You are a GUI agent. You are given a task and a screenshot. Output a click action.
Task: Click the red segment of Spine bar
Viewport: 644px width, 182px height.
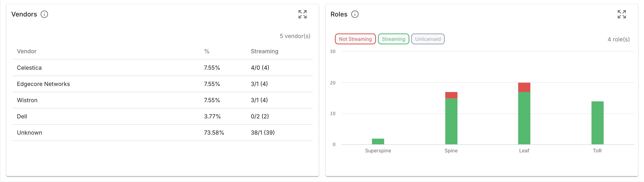(451, 95)
